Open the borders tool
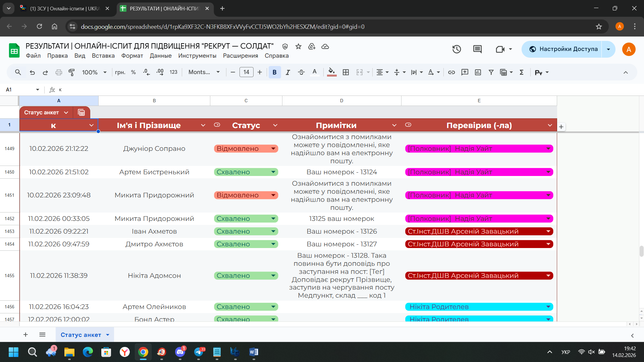 pyautogui.click(x=346, y=72)
